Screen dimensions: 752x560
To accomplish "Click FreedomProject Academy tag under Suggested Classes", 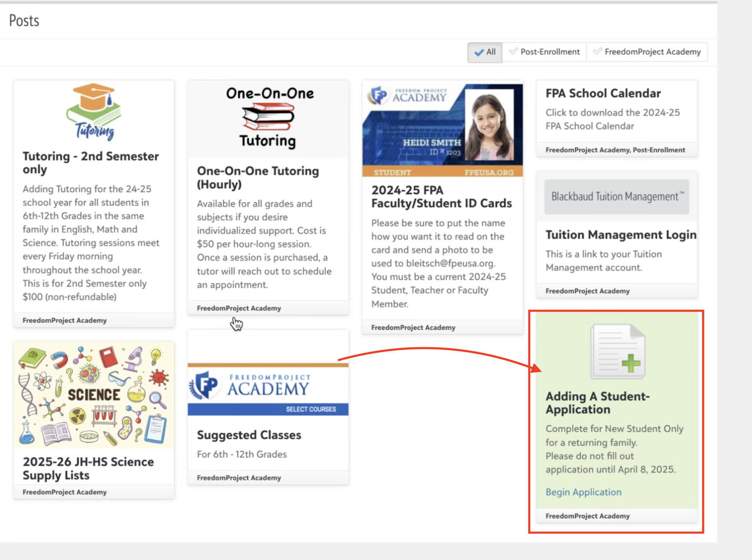I will click(239, 478).
